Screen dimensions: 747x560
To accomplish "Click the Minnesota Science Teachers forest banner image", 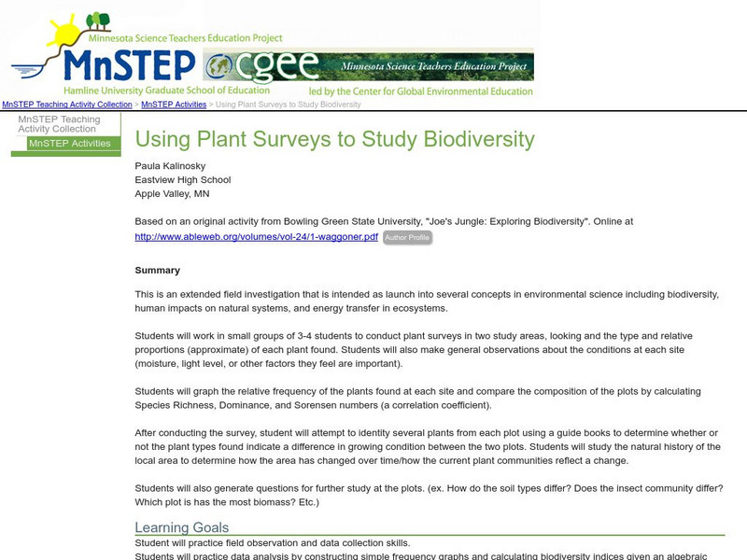I will pos(430,66).
